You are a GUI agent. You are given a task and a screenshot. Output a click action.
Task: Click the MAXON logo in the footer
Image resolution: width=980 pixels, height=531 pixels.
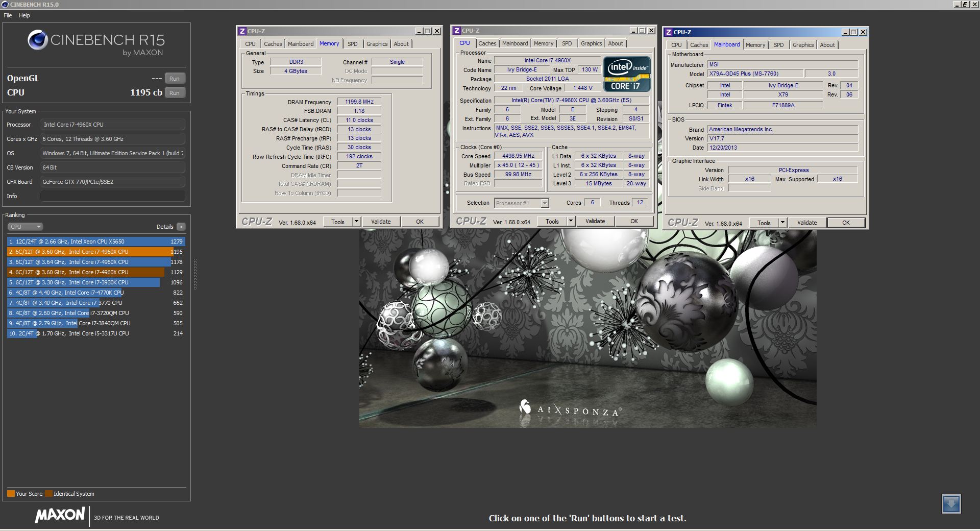point(60,515)
